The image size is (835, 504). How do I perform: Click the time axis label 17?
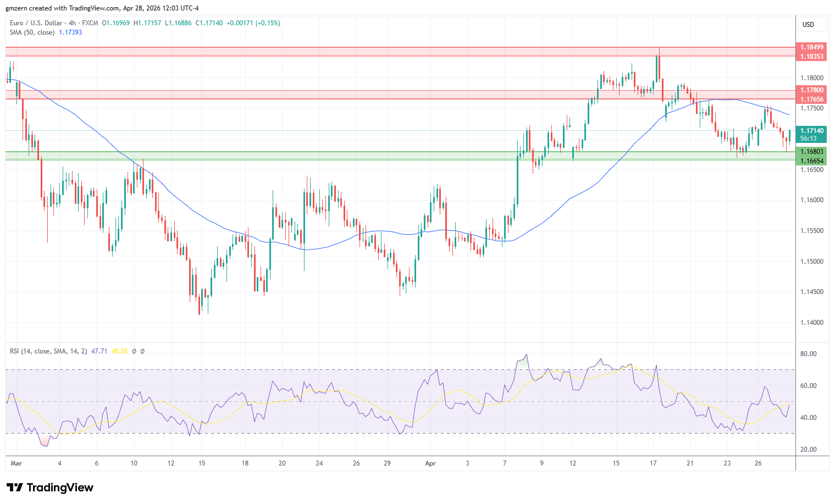pos(653,463)
